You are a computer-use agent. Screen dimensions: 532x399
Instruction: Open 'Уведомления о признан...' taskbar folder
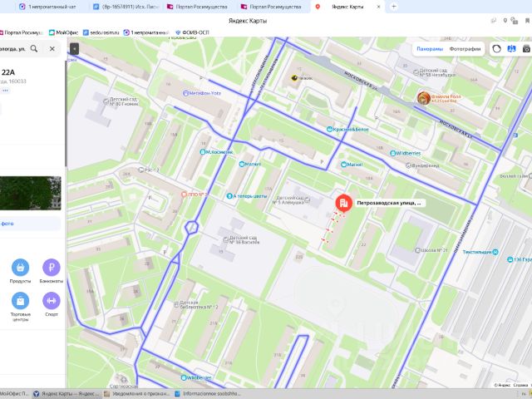136,394
